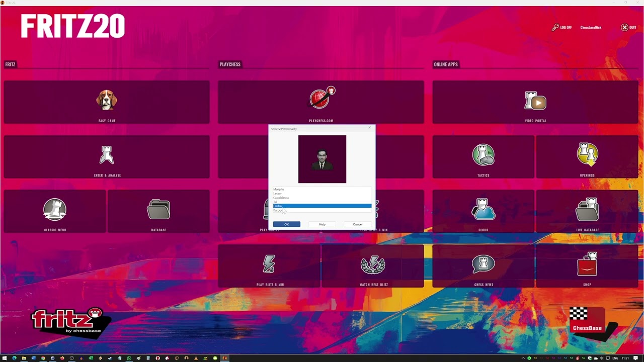Open the Openings trainer tile
The image size is (644, 362).
pos(587,156)
